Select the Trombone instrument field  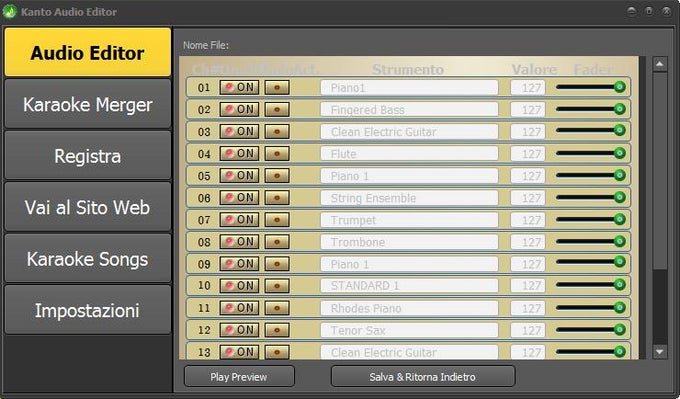coord(409,242)
